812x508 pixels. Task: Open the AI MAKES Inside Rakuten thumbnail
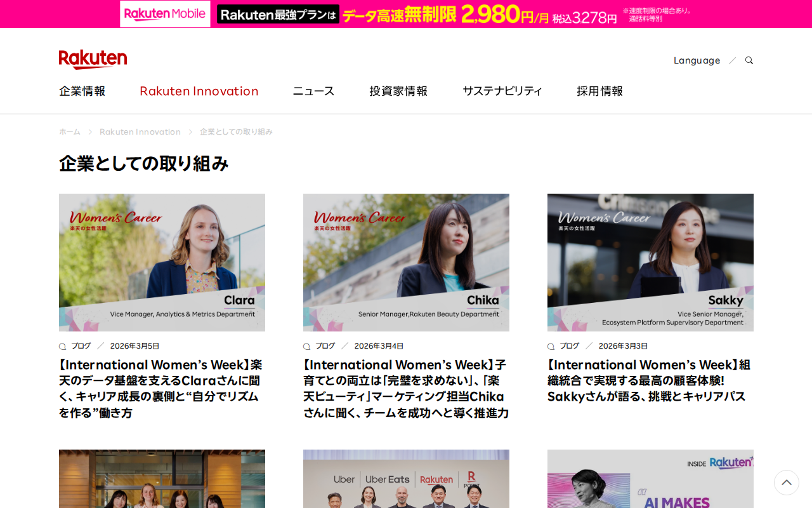(650, 479)
